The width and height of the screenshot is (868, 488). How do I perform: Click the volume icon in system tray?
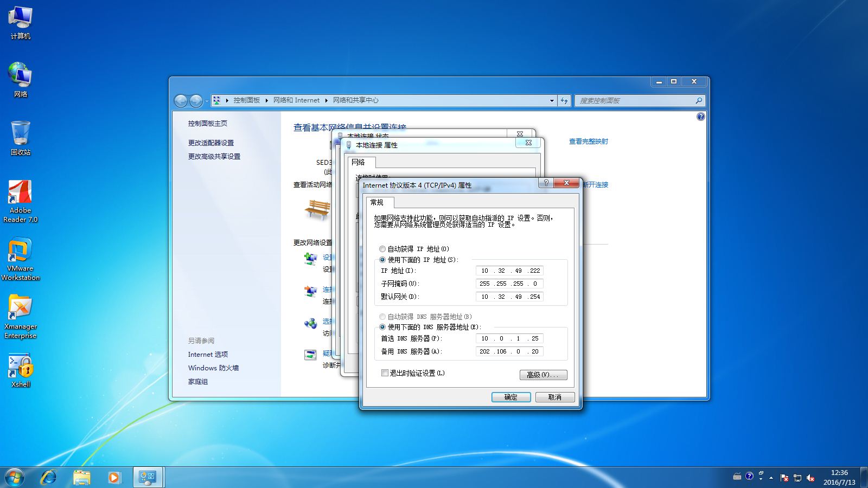pos(810,477)
